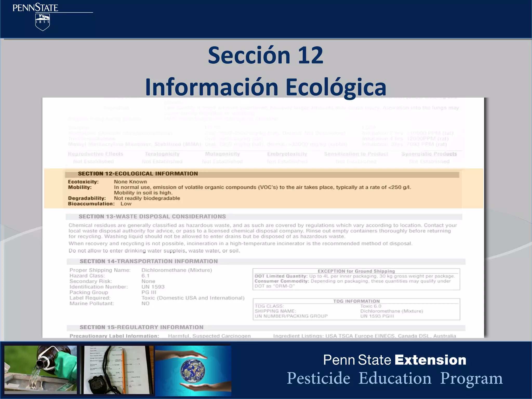Click the Penn State Extension text

point(394,360)
